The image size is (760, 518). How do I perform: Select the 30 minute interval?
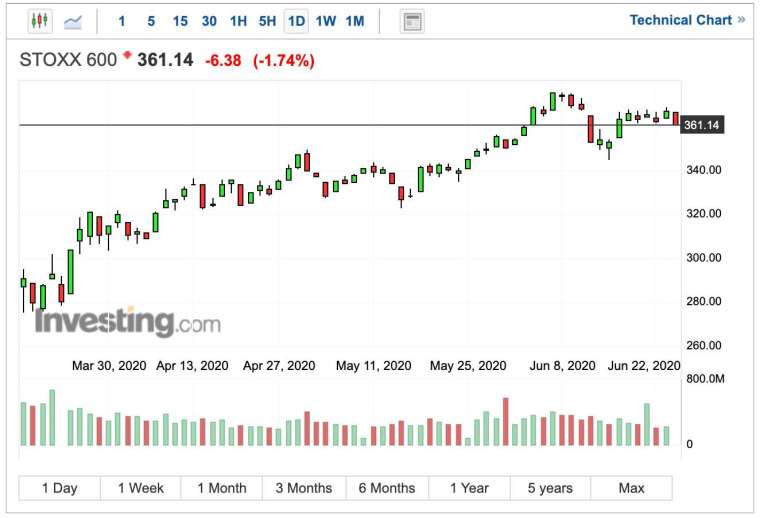[x=209, y=21]
